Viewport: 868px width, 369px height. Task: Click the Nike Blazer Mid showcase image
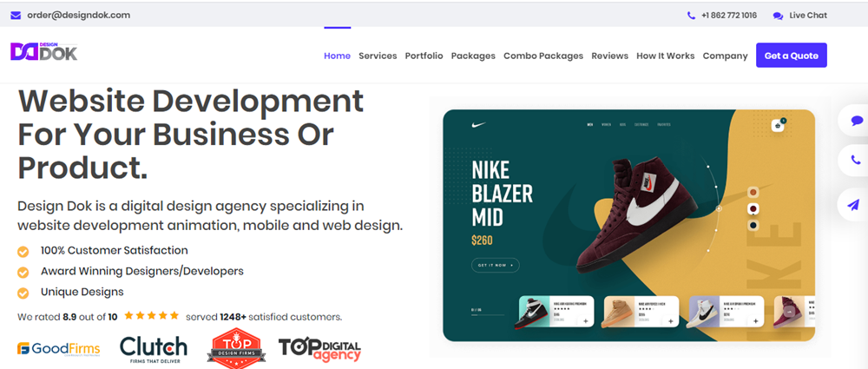click(x=628, y=225)
